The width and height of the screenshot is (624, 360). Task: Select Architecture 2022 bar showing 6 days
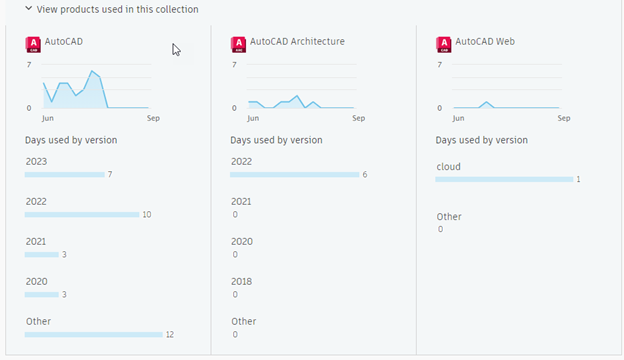(294, 175)
